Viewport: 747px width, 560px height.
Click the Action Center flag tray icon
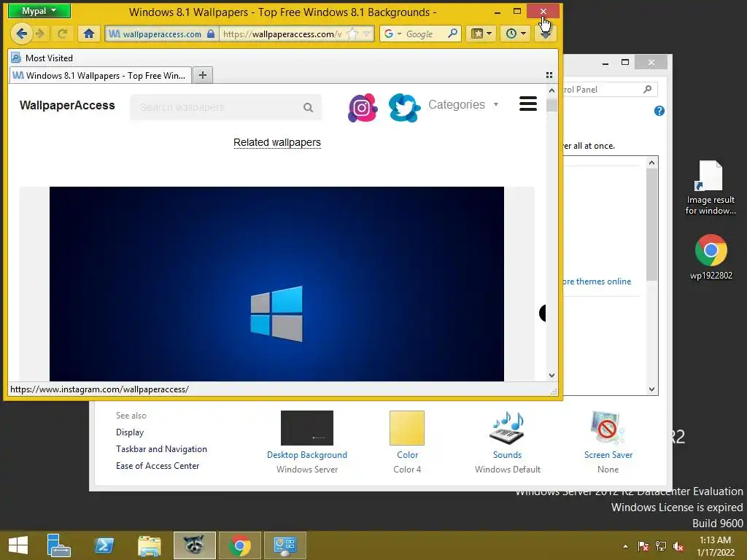tap(643, 546)
